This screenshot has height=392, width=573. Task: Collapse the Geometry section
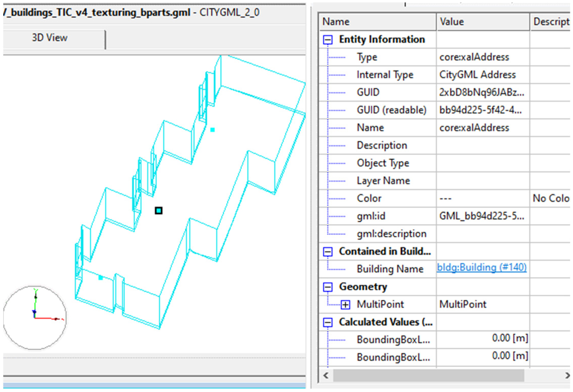point(328,287)
